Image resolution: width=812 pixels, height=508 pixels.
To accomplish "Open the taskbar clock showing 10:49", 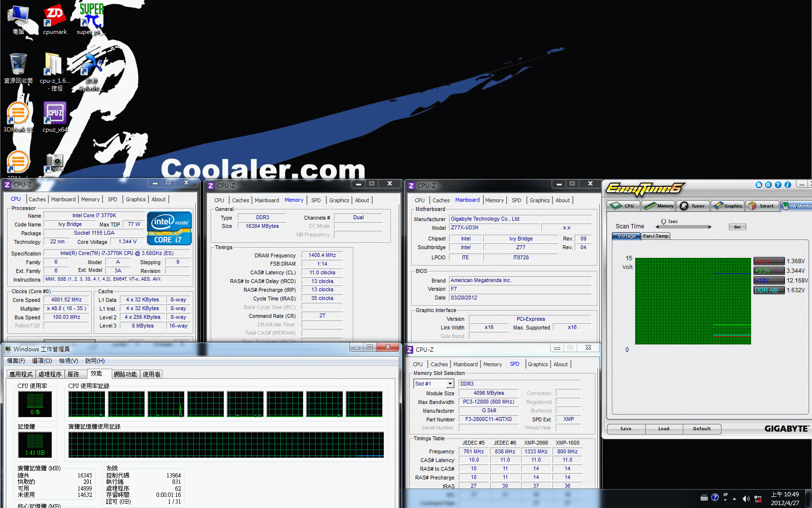I will pyautogui.click(x=785, y=499).
